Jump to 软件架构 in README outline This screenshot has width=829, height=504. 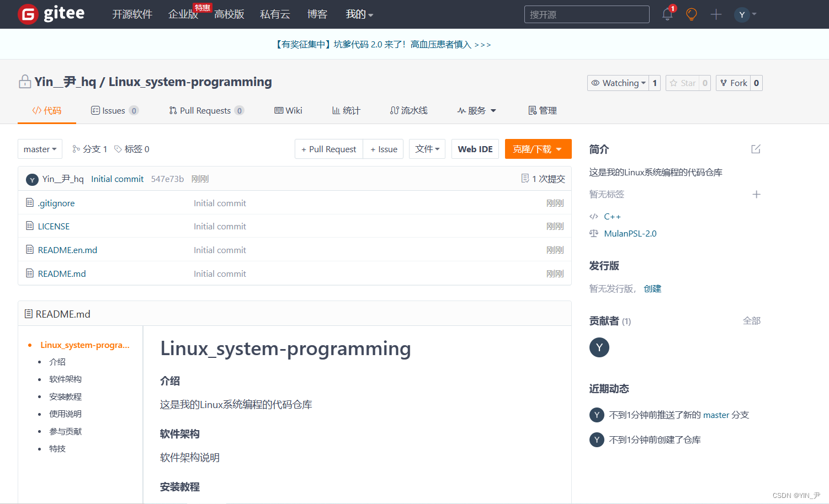pyautogui.click(x=65, y=379)
